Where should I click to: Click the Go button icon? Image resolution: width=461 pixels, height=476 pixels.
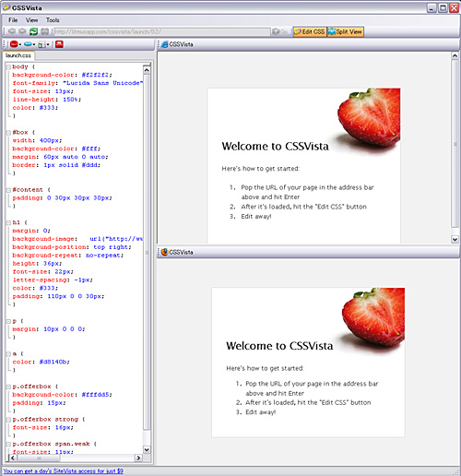pos(280,31)
